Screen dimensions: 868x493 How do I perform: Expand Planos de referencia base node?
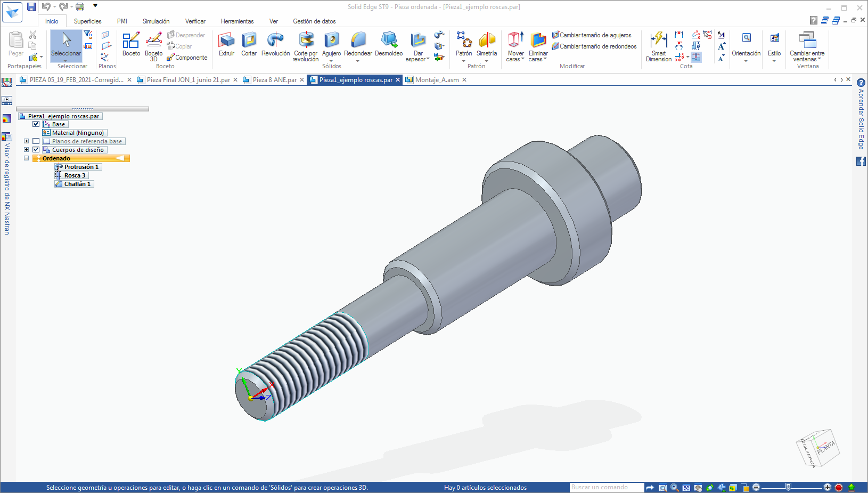click(26, 141)
